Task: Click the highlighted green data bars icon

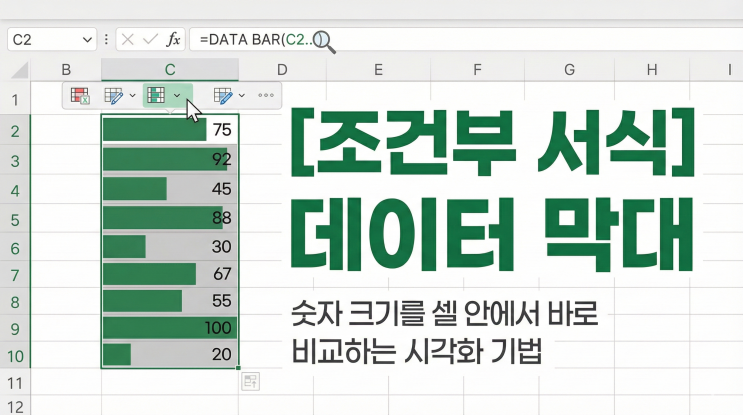Action: point(156,95)
